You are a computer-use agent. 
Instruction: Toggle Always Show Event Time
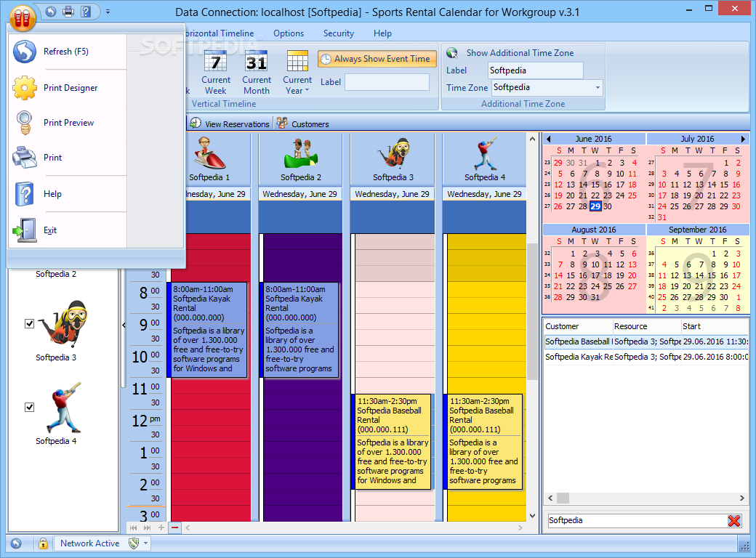[x=377, y=59]
